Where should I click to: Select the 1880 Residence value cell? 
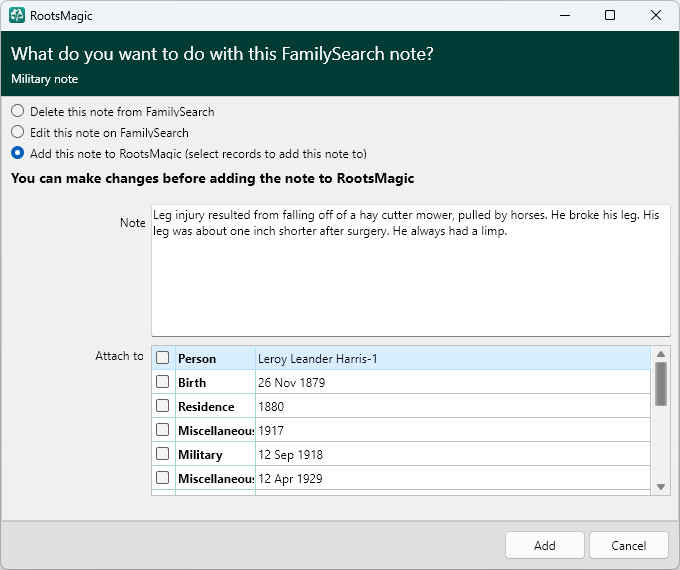[453, 406]
